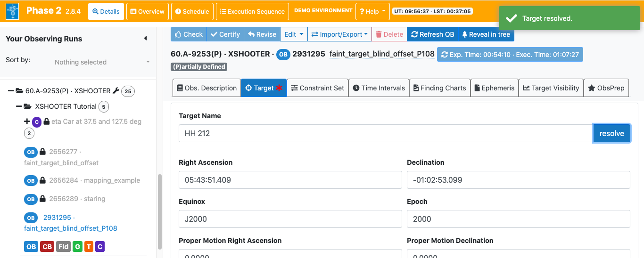Collapse the Your Observing Runs panel

pyautogui.click(x=145, y=39)
